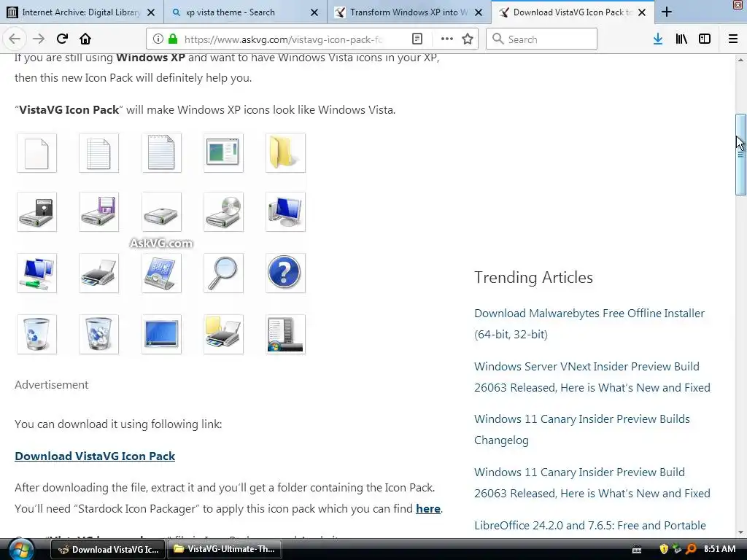Close the Download VistaVG Icon Pack tab

[x=642, y=13]
